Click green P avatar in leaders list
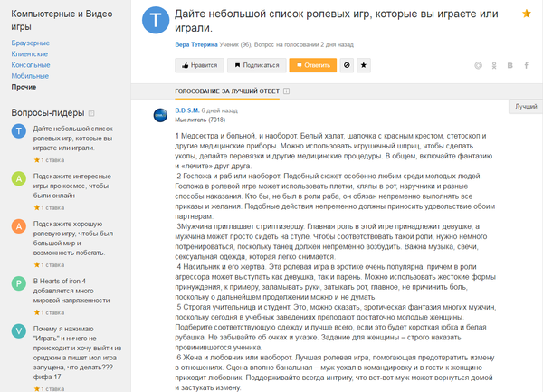Image resolution: width=543 pixels, height=392 pixels. (x=19, y=283)
